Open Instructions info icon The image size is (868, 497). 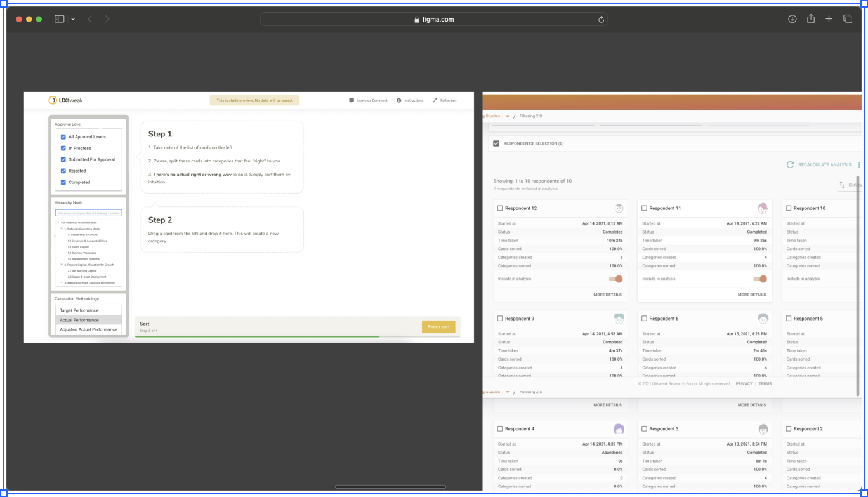(x=399, y=100)
